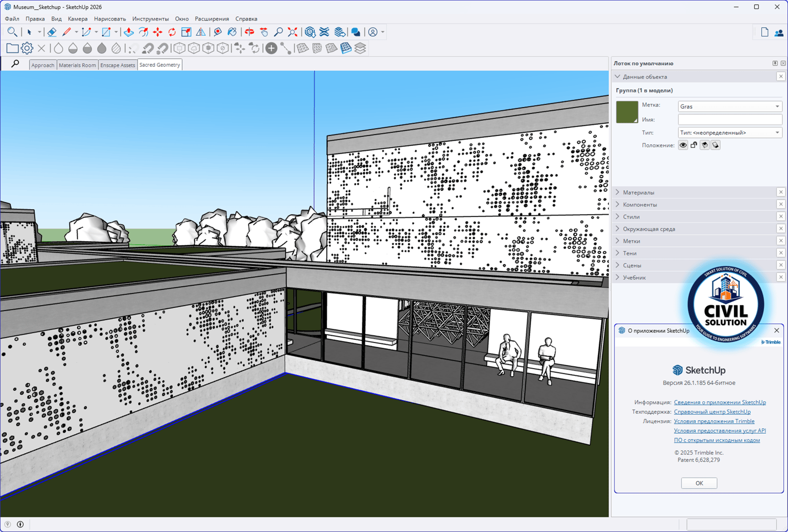Choose the Select arrow tool
Image resolution: width=788 pixels, height=532 pixels.
(29, 32)
